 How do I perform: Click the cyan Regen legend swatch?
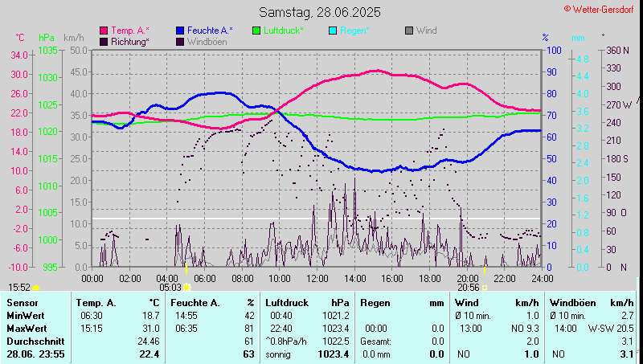pyautogui.click(x=333, y=31)
